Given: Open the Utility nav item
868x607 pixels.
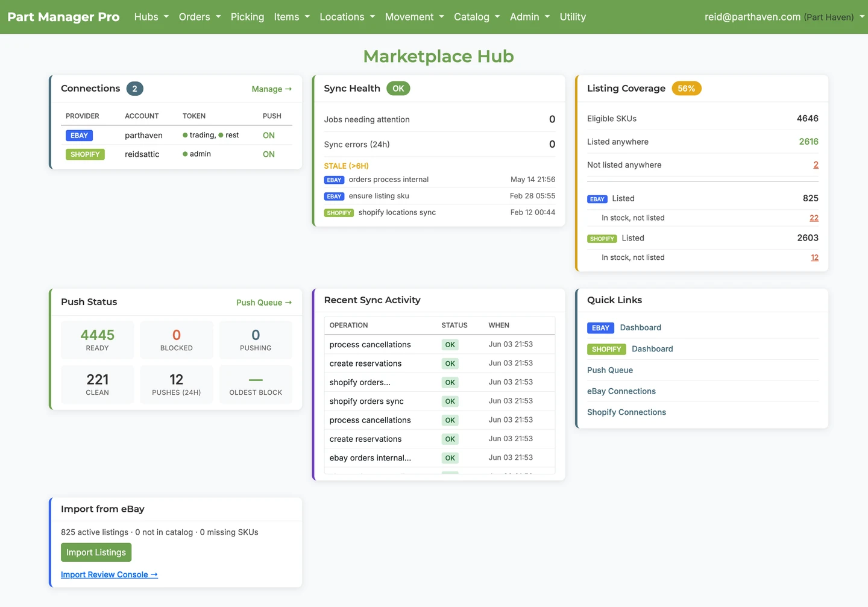Looking at the screenshot, I should coord(573,17).
